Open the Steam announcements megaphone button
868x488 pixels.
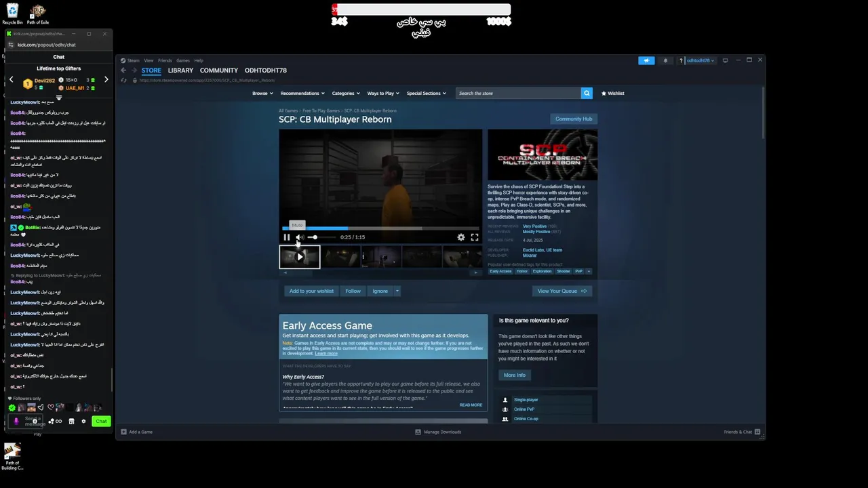coord(646,60)
